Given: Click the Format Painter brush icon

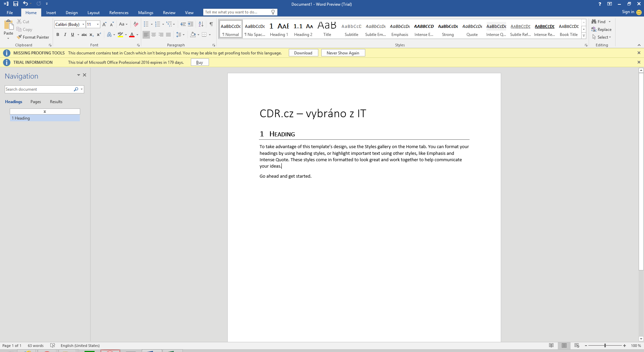Looking at the screenshot, I should point(19,37).
